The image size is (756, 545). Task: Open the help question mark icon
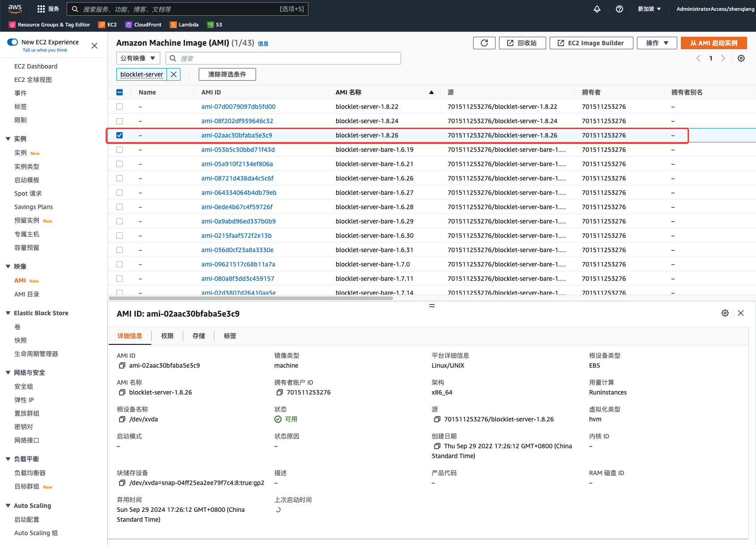tap(619, 9)
